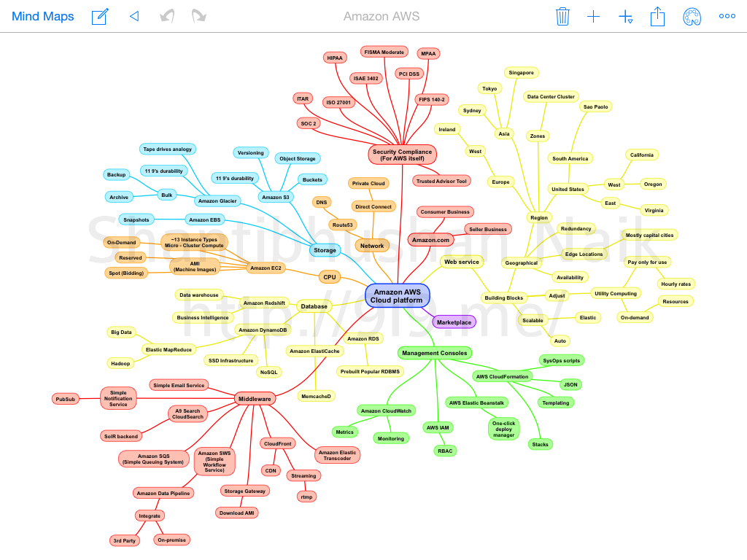Select the purple Marketplace node
This screenshot has height=560, width=747.
(x=454, y=322)
